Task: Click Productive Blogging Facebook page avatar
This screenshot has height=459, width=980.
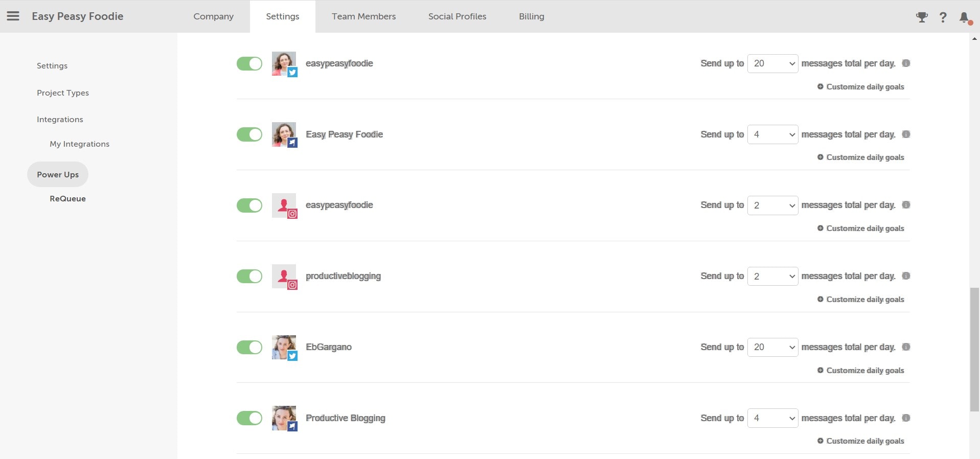Action: 284,419
